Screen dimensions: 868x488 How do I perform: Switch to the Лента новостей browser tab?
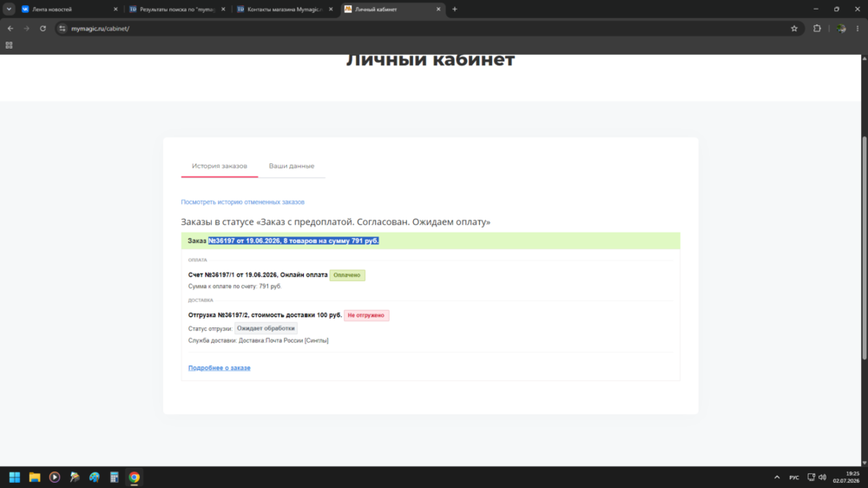(x=69, y=9)
